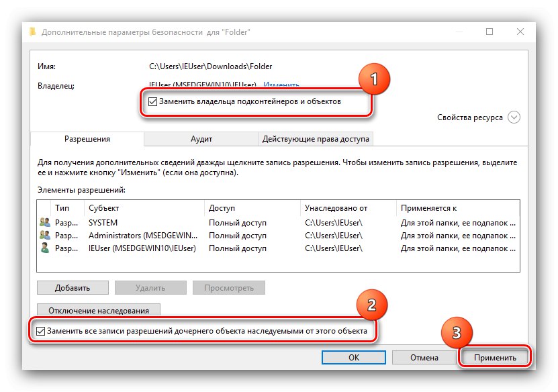Click the 'Просмотреть' button
Viewport: 558px width, 392px height.
pos(229,288)
